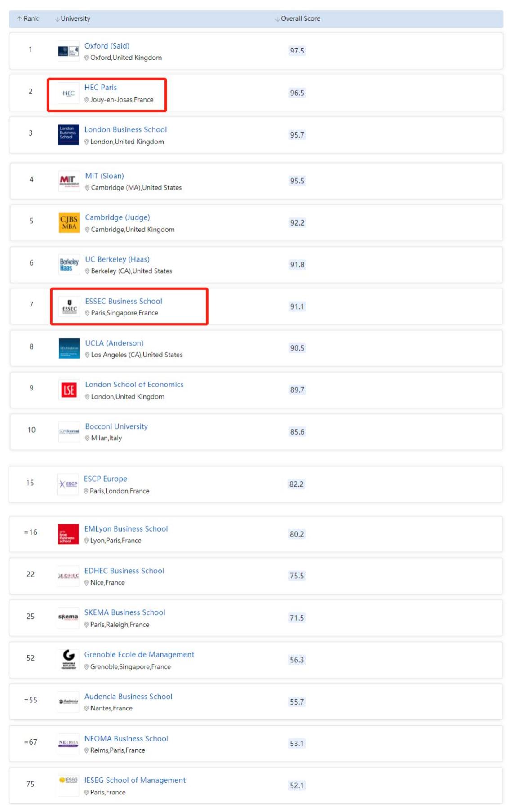Click the Audencia logo
This screenshot has height=812, width=515.
pyautogui.click(x=68, y=701)
